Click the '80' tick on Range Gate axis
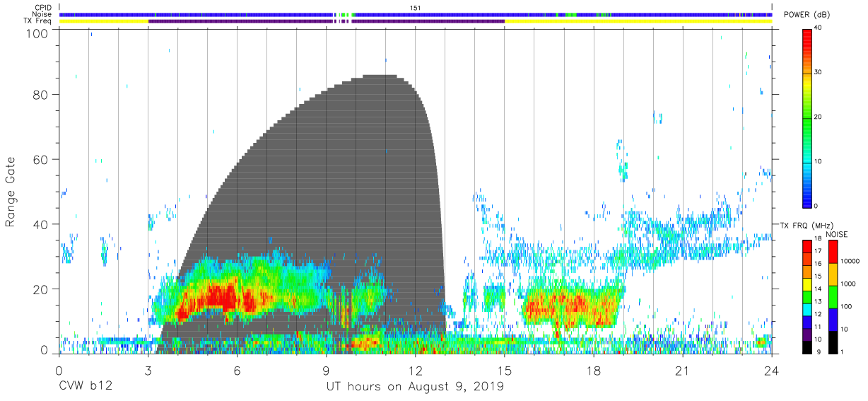Image resolution: width=868 pixels, height=401 pixels. pyautogui.click(x=41, y=95)
